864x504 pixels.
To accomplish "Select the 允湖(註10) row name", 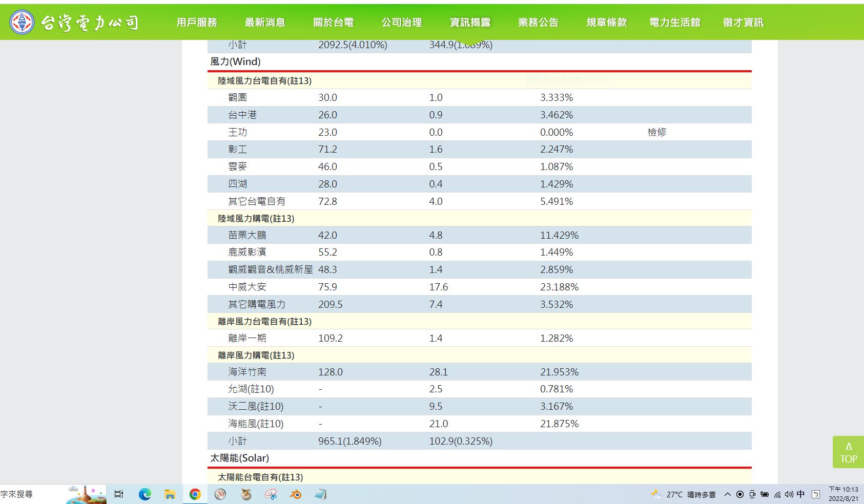I will (x=251, y=389).
